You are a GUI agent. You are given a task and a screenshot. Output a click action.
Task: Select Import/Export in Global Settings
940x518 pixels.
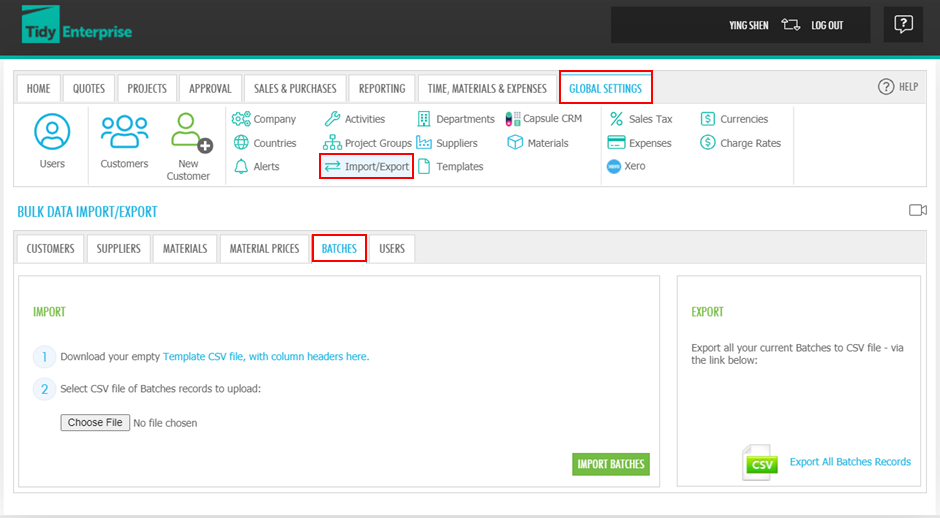tap(367, 166)
